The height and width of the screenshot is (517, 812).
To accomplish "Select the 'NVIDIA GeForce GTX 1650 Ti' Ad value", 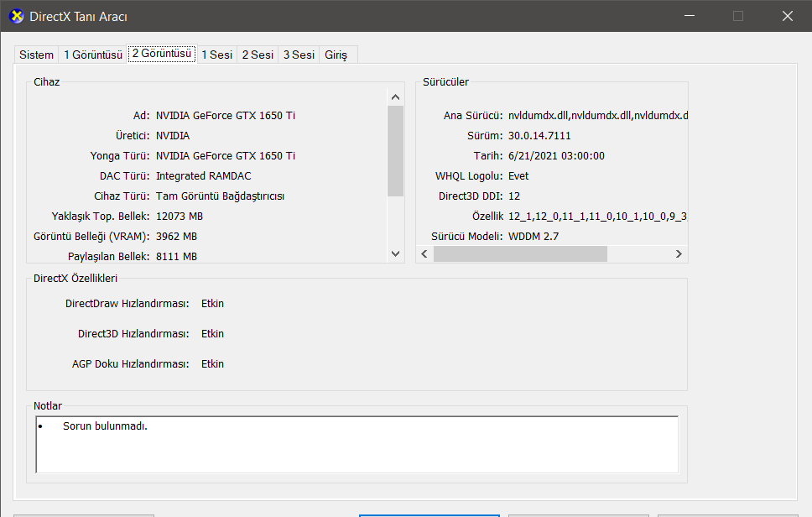I will [226, 116].
